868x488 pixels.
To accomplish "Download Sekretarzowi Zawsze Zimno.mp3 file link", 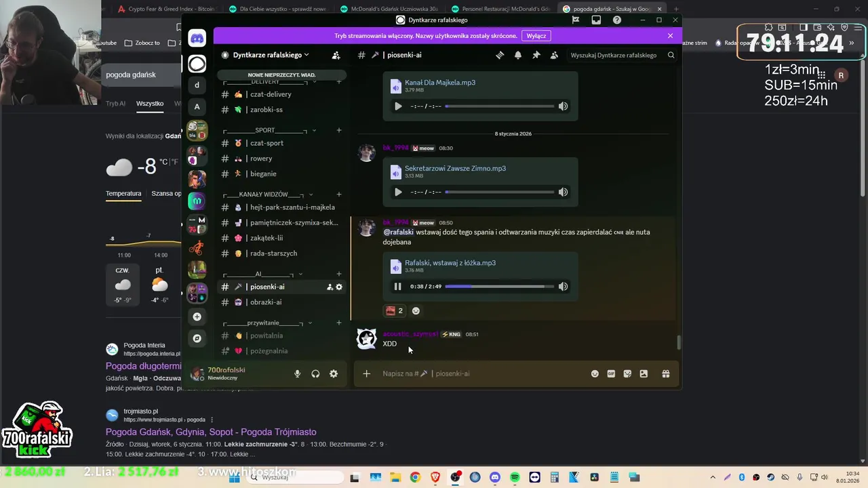I will (455, 168).
